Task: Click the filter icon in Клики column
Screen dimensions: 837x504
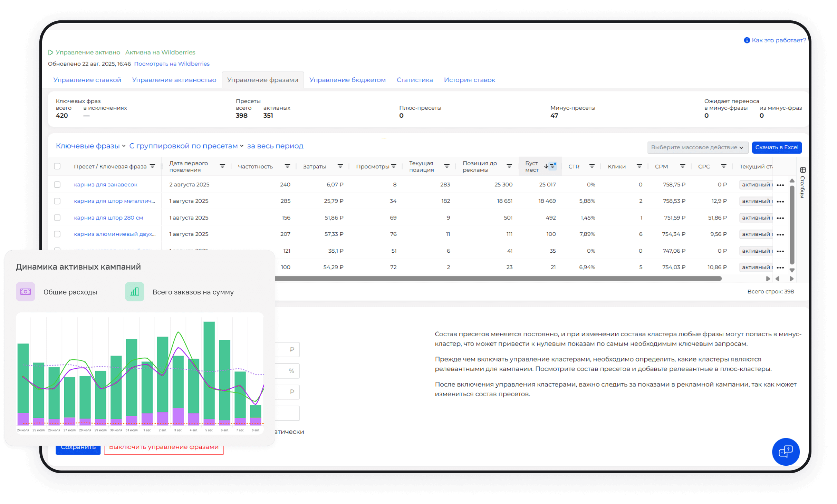Action: click(x=639, y=166)
